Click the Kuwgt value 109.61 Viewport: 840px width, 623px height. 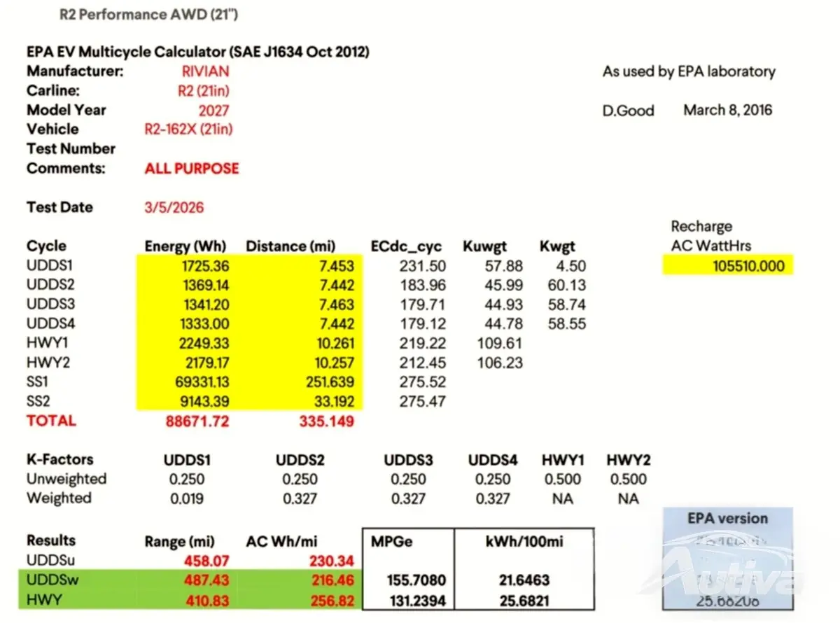click(500, 344)
